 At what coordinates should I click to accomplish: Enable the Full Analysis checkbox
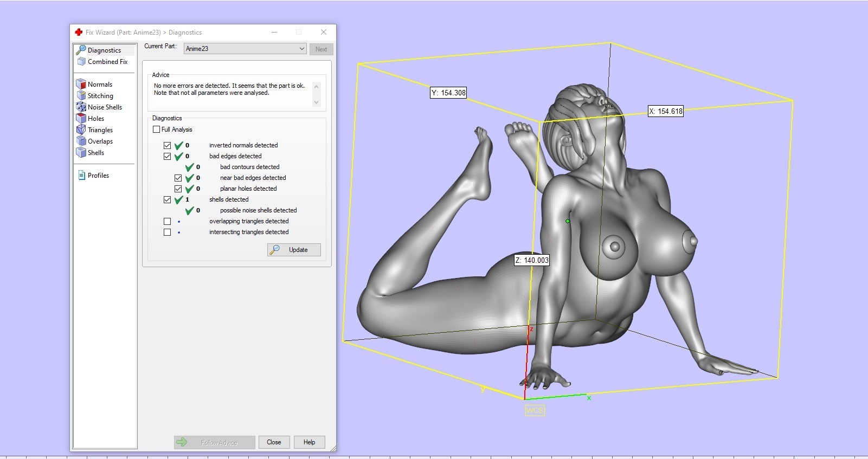[x=157, y=130]
